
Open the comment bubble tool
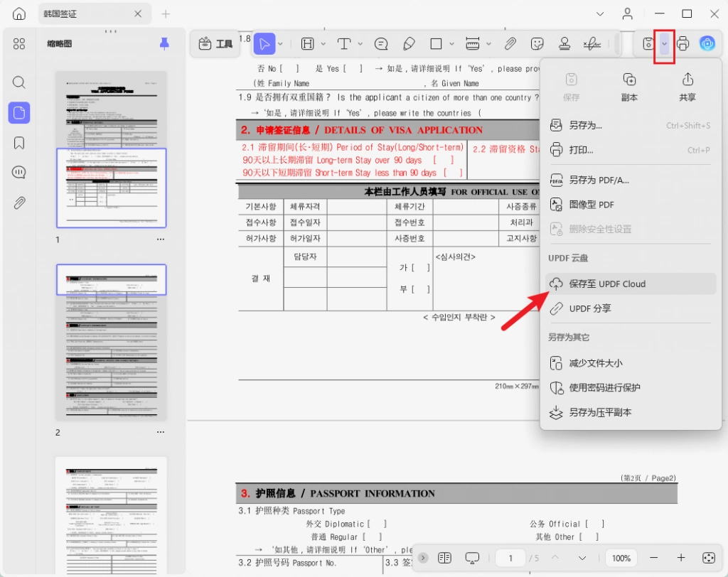click(x=381, y=44)
